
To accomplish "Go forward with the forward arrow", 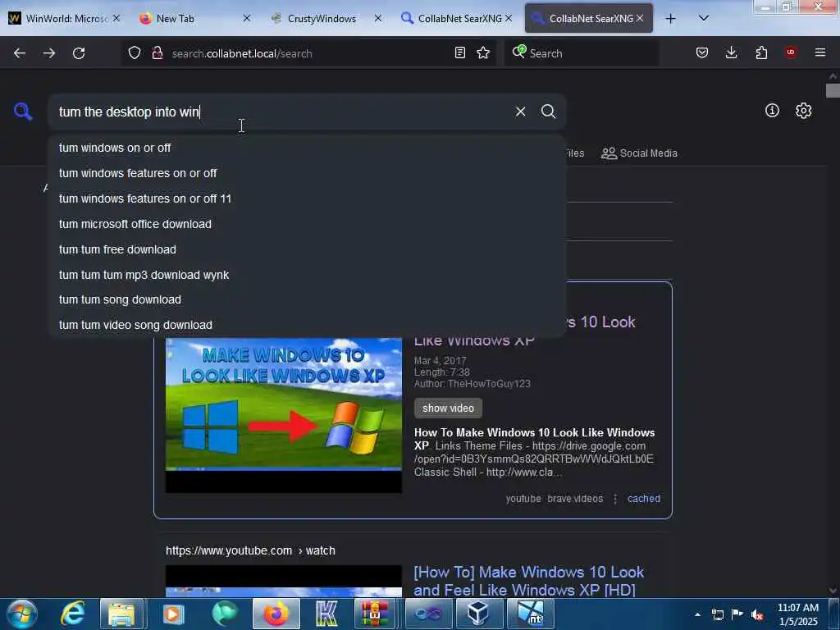I will [x=49, y=53].
